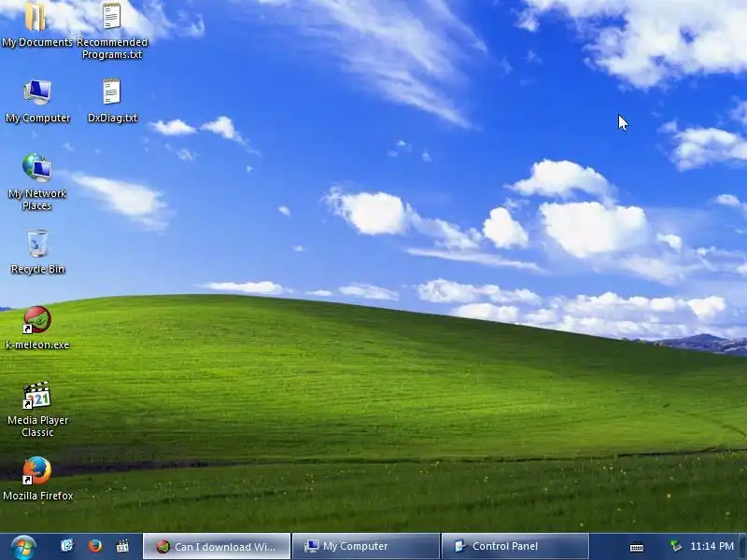Image resolution: width=747 pixels, height=560 pixels.
Task: Launch the k-meleon.exe shortcut
Action: (x=37, y=329)
